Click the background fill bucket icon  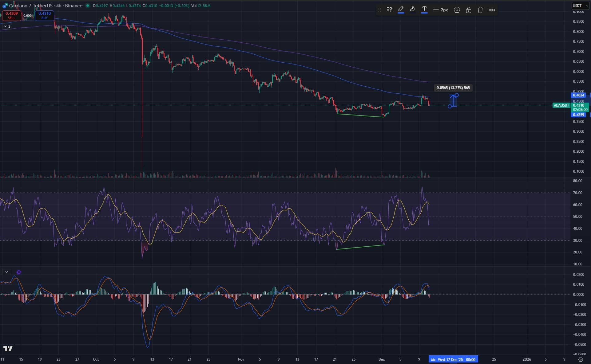pyautogui.click(x=412, y=10)
